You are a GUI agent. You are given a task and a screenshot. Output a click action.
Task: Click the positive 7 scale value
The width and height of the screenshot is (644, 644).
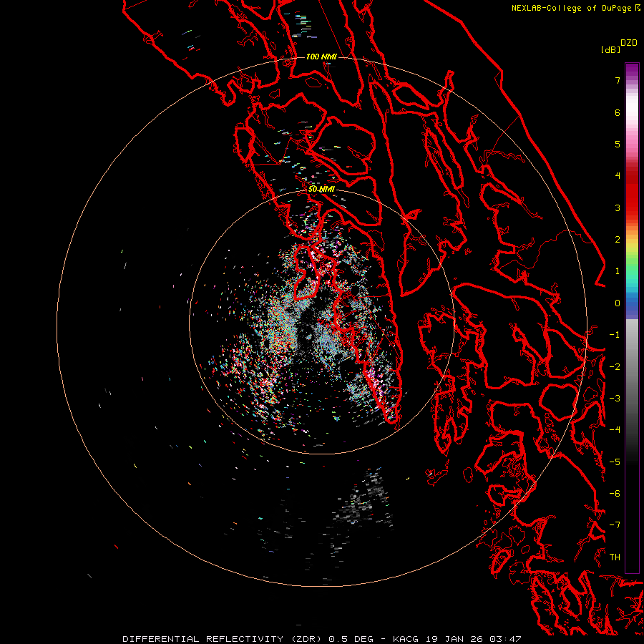[618, 80]
